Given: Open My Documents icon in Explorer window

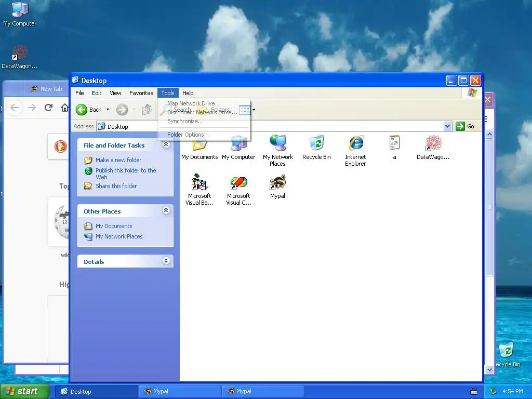Looking at the screenshot, I should [x=199, y=148].
